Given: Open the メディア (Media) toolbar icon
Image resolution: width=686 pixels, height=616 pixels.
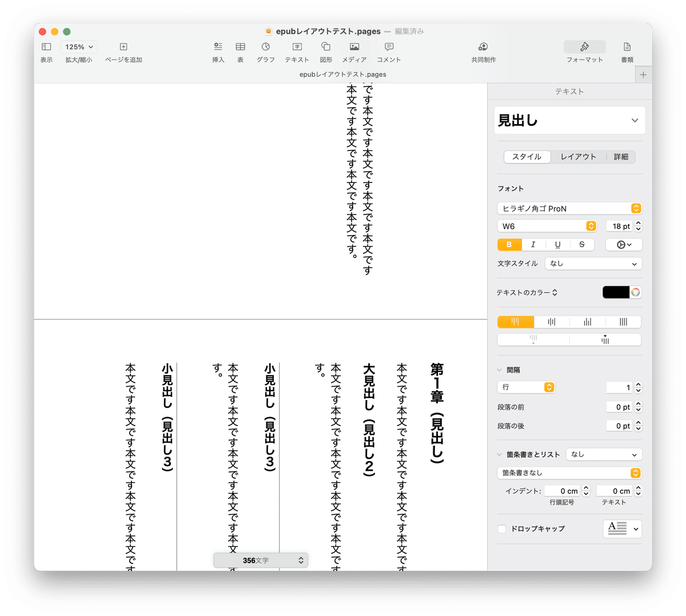Looking at the screenshot, I should 354,52.
